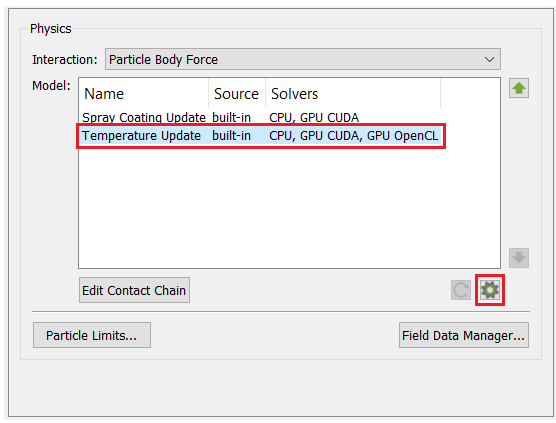Screen dimensions: 556x423
Task: Open model settings with the gear icon
Action: coord(490,290)
